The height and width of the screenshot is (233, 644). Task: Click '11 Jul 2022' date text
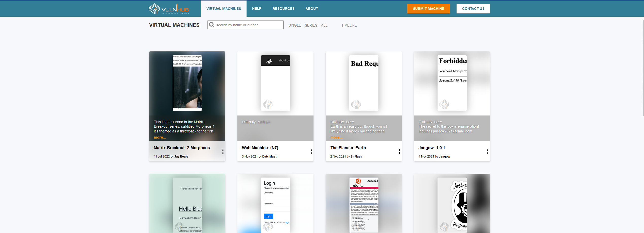tap(162, 157)
